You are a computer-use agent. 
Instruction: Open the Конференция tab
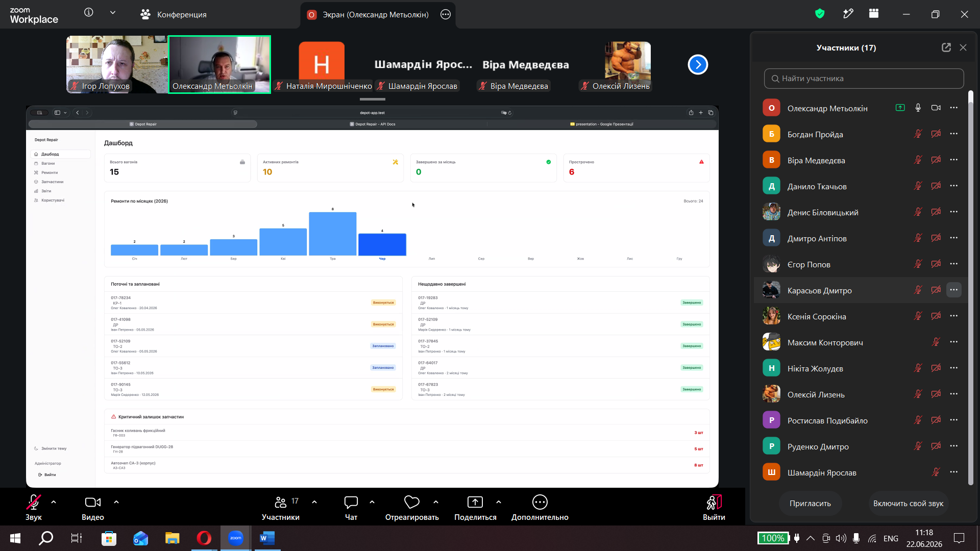(x=174, y=14)
